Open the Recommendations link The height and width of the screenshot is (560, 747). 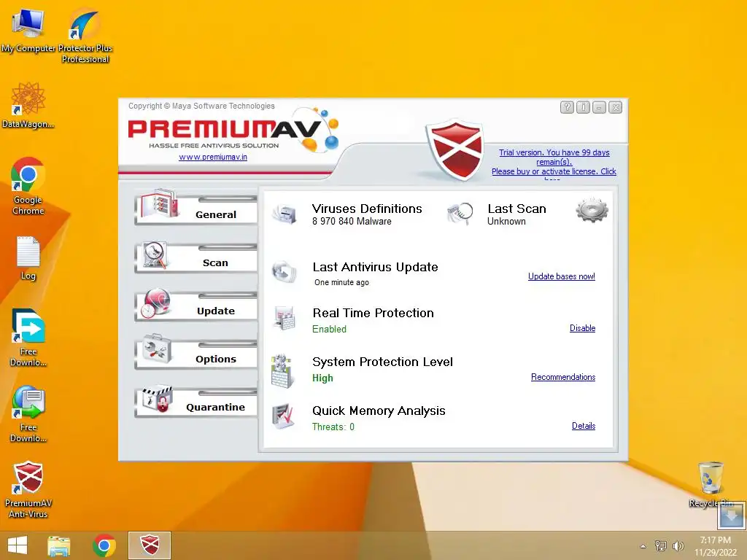click(x=563, y=377)
